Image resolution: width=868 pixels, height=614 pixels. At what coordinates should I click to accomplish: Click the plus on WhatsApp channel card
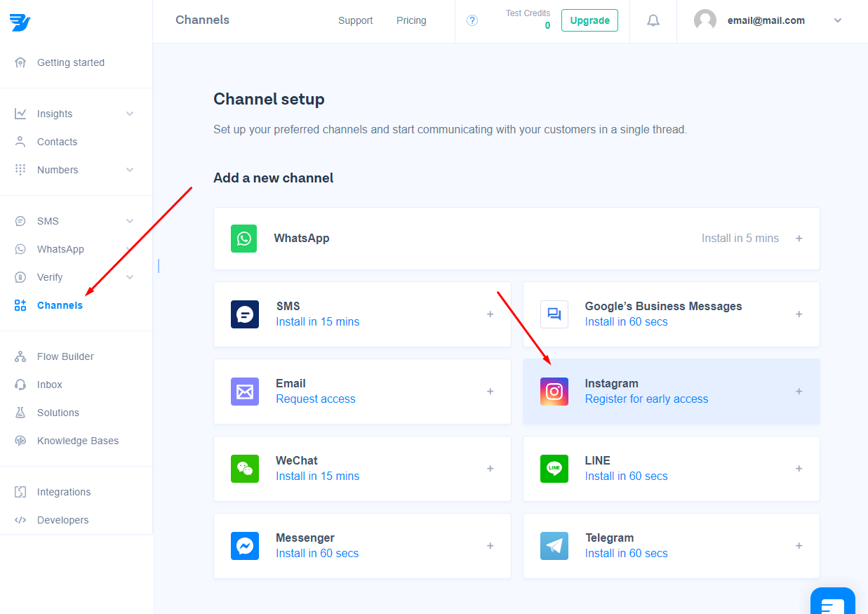point(799,239)
